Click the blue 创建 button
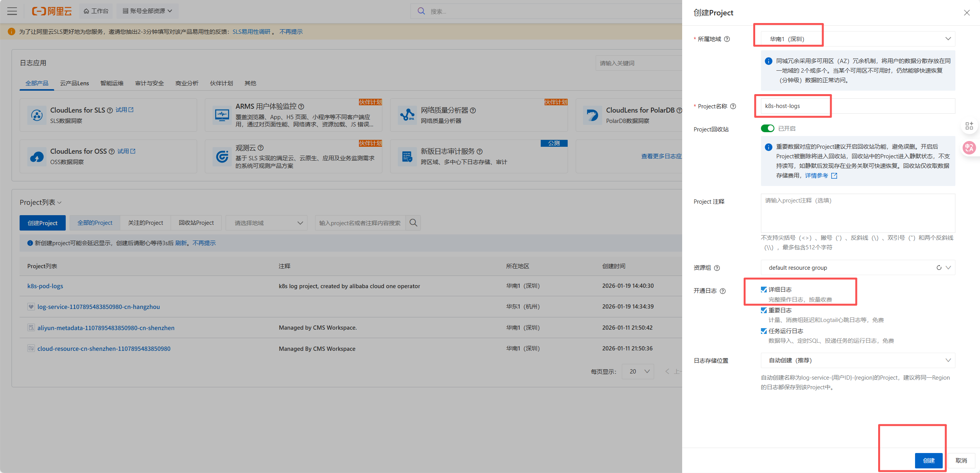 pos(928,460)
